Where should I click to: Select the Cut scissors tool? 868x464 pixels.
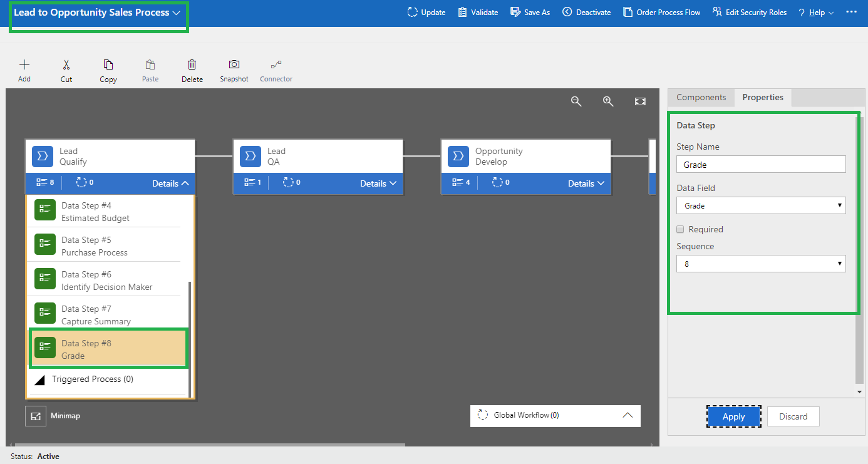click(x=66, y=64)
